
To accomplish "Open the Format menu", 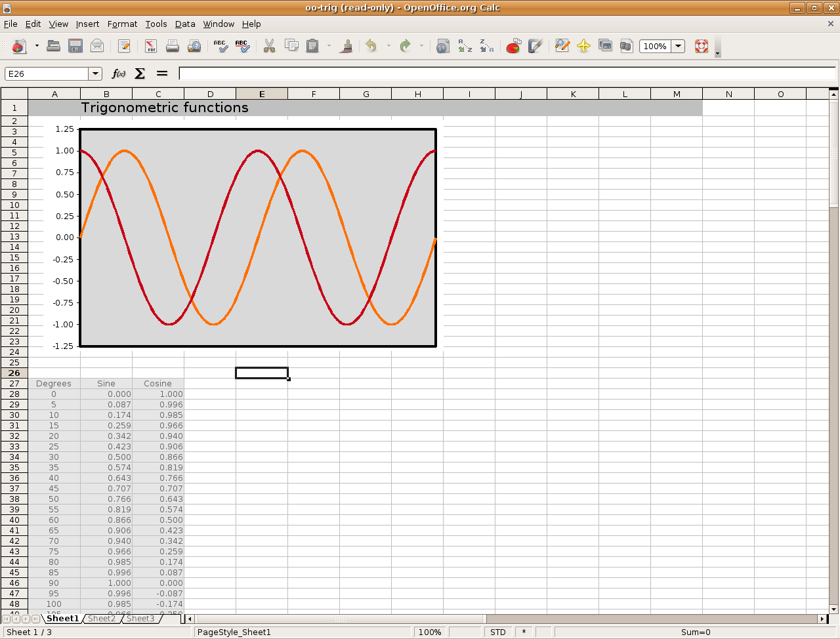I will point(122,24).
